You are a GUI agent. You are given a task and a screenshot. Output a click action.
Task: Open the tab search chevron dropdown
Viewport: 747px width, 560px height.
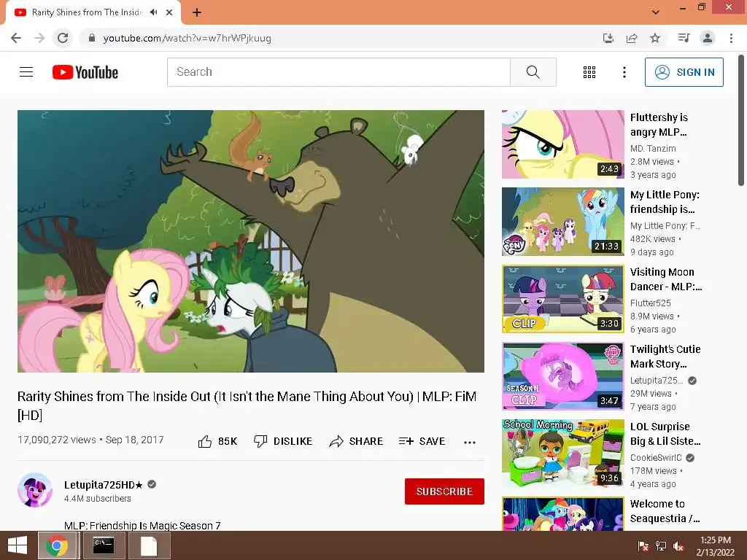coord(656,12)
